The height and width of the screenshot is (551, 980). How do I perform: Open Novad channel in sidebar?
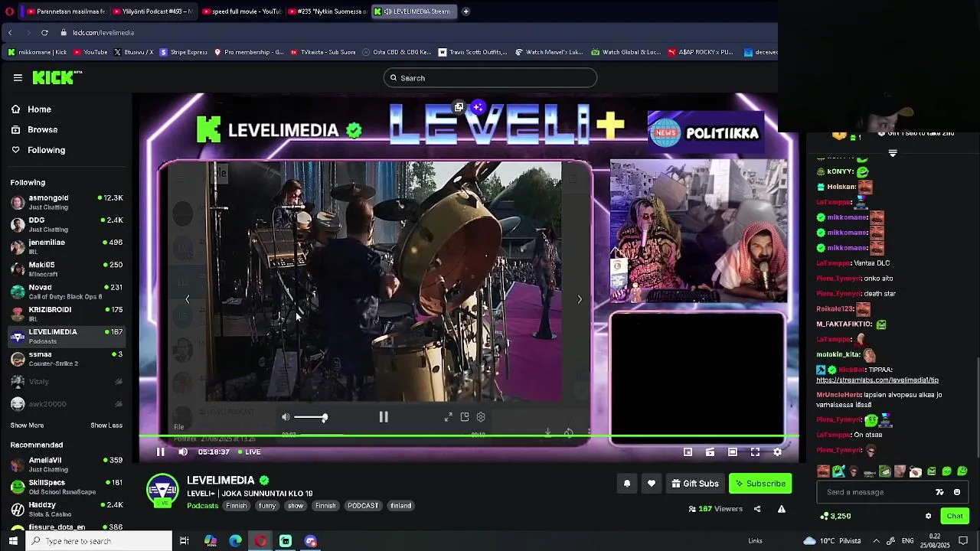point(66,292)
